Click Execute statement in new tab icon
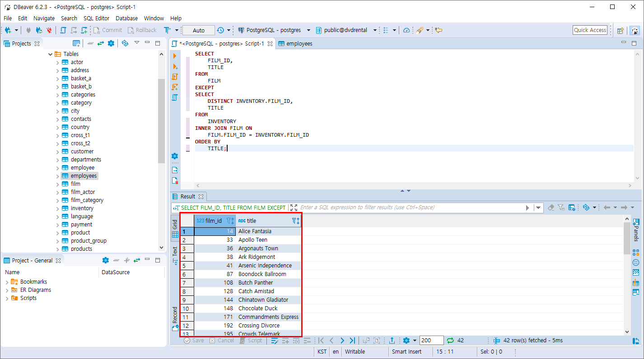Viewport: 644px width, 359px height. point(175,66)
